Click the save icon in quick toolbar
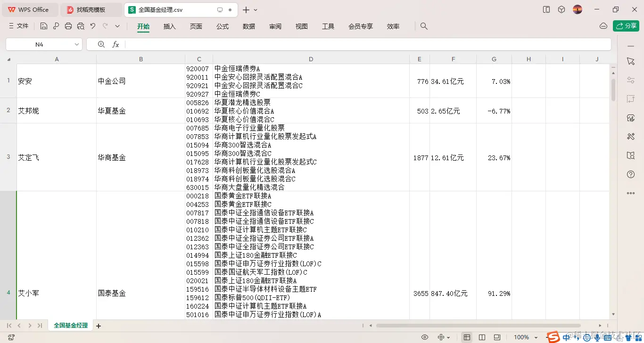This screenshot has height=343, width=644. pos(44,26)
